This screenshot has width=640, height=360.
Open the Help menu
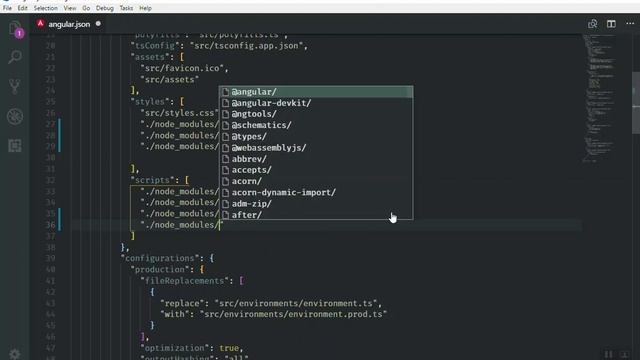coord(145,8)
